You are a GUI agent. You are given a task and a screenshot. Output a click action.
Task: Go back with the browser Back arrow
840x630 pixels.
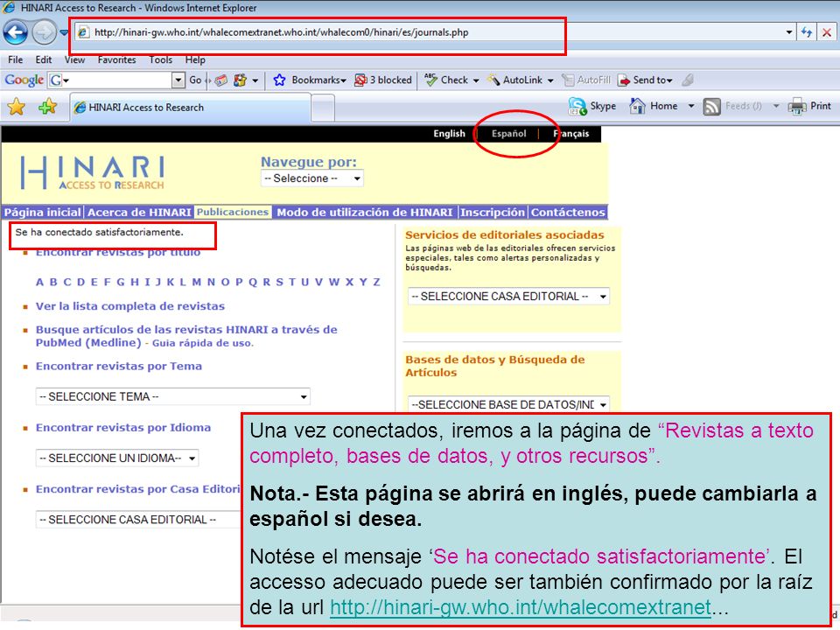16,32
